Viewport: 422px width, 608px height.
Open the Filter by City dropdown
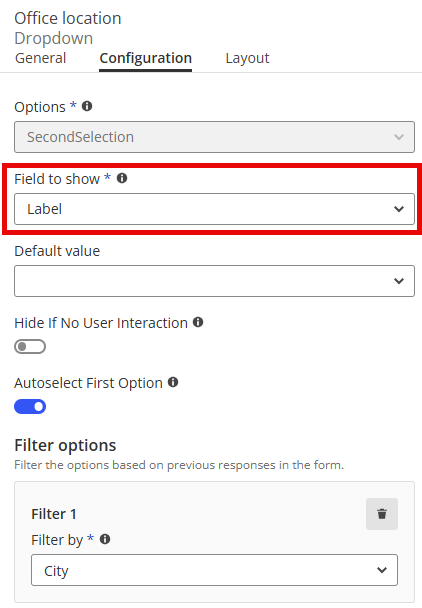[x=214, y=570]
